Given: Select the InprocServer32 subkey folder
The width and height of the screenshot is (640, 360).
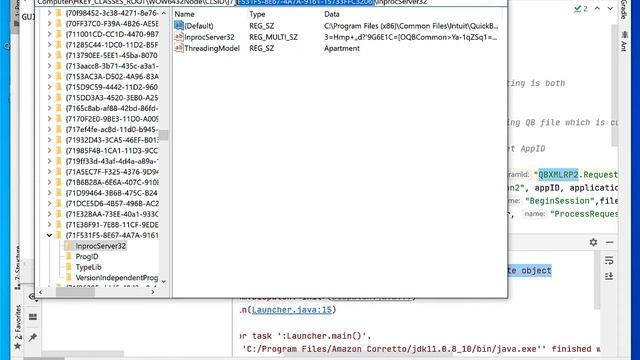Looking at the screenshot, I should click(x=100, y=246).
